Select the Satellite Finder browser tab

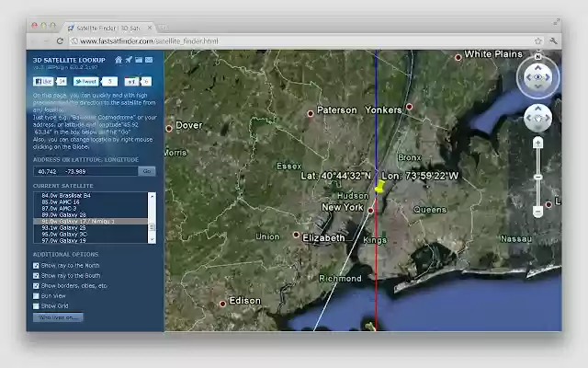[x=108, y=28]
